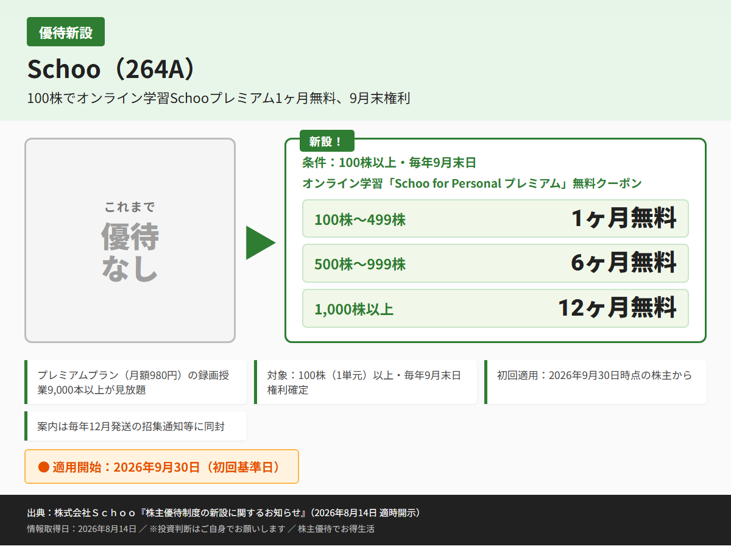Click the note 対象：100株（1単元）以上

pyautogui.click(x=365, y=382)
